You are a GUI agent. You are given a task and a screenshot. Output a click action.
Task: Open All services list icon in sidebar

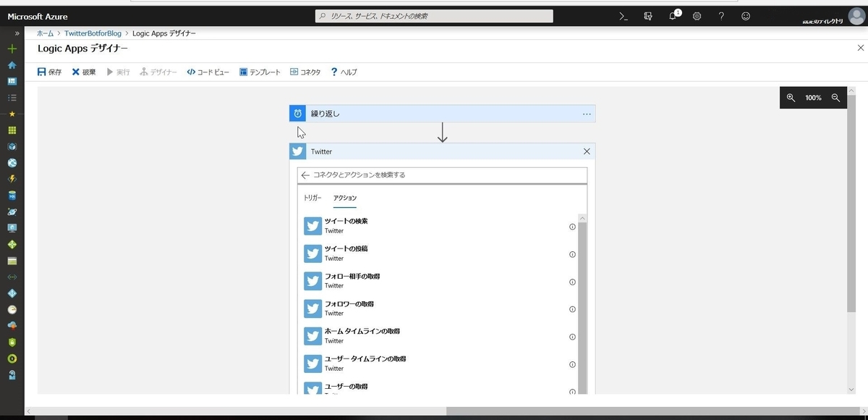[12, 97]
